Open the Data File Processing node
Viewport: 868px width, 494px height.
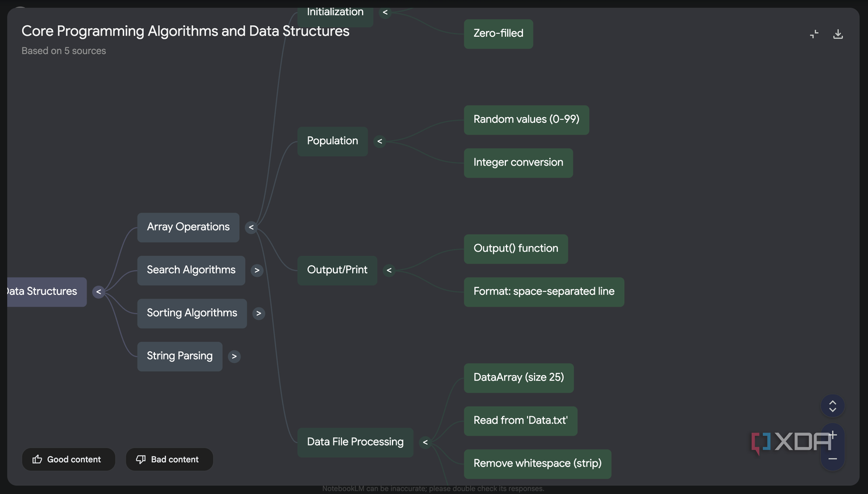coord(356,442)
